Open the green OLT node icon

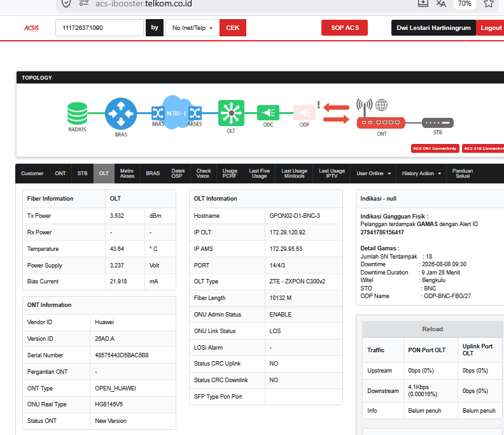(x=231, y=113)
